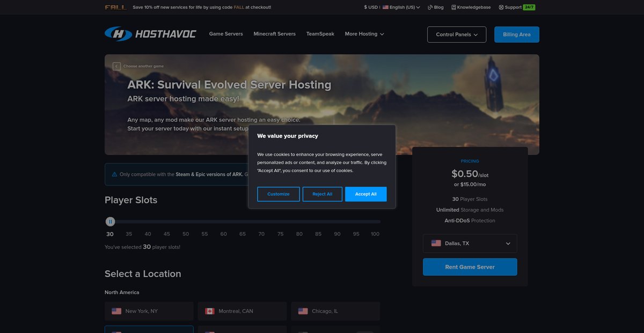Screen dimensions: 644x333
Task: Reject all cookies
Action: [323, 194]
